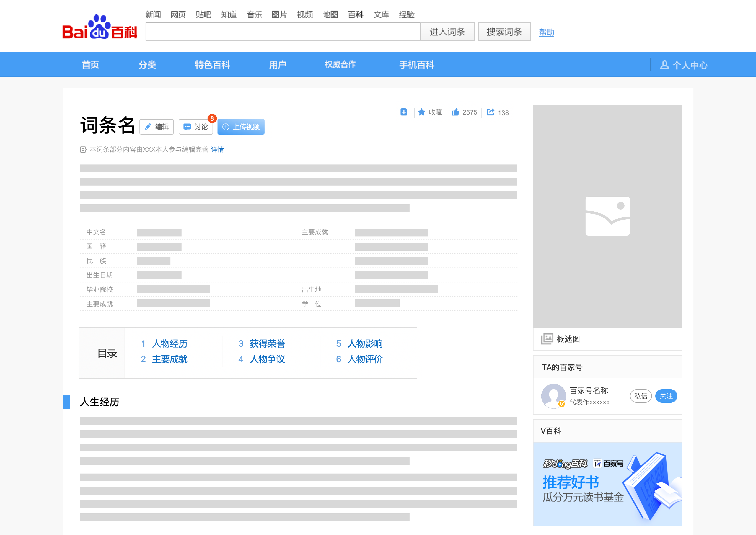The image size is (756, 535).
Task: Click the 上传视频 upload video button
Action: [241, 127]
